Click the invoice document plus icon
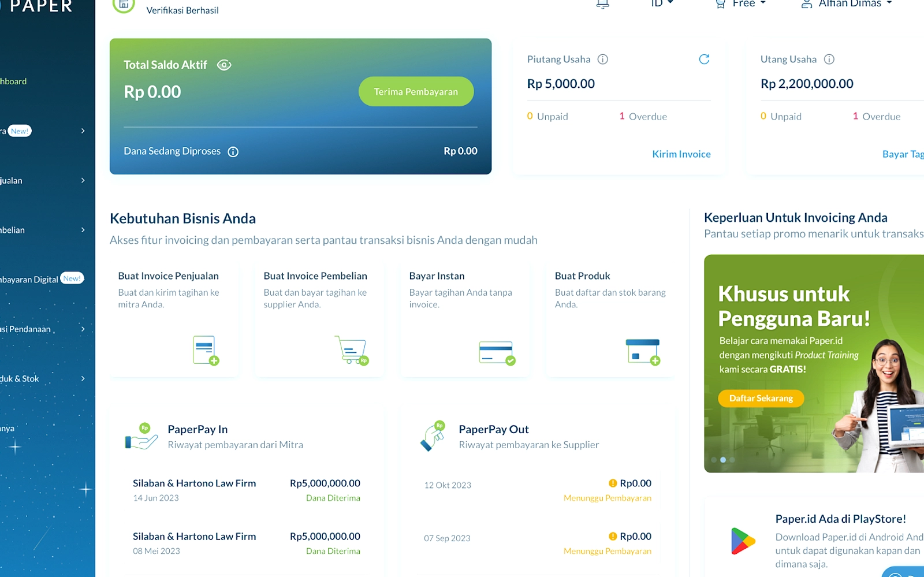The width and height of the screenshot is (924, 577). tap(206, 351)
